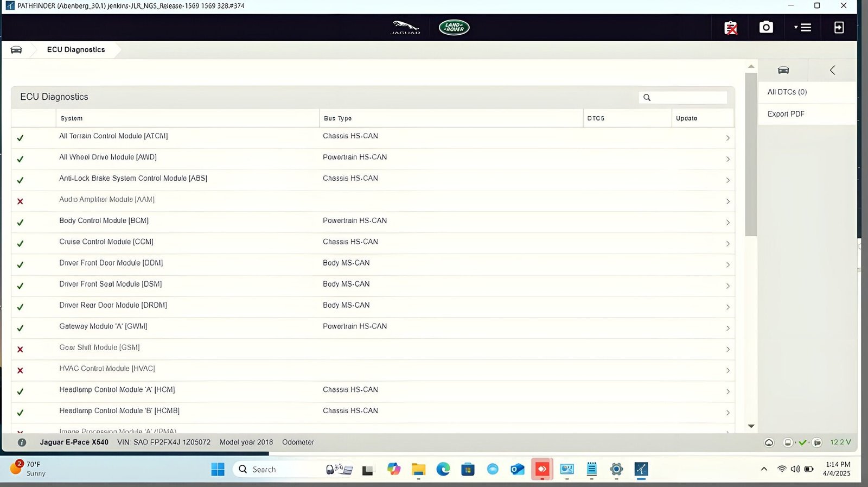Select the ECU Diagnostics breadcrumb tab
This screenshot has height=487, width=868.
76,49
